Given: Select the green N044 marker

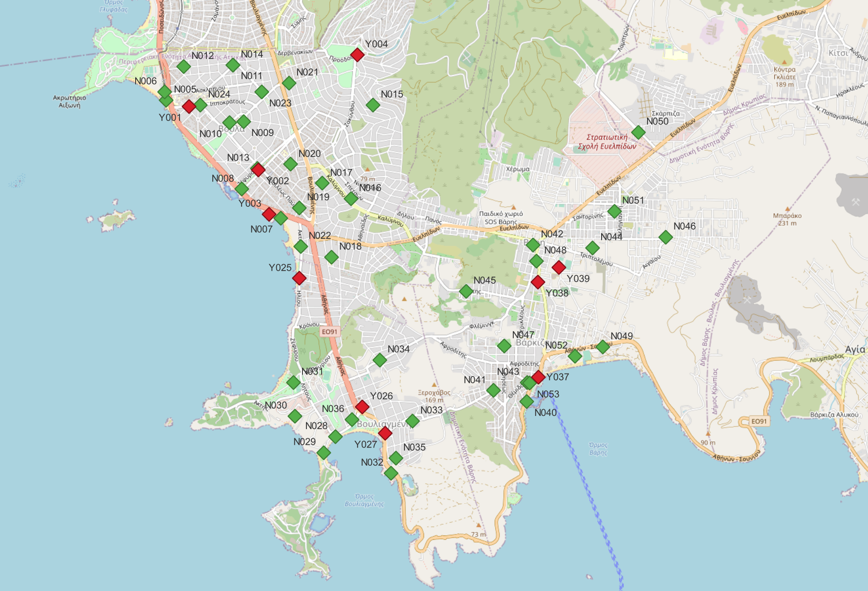Looking at the screenshot, I should tap(592, 248).
